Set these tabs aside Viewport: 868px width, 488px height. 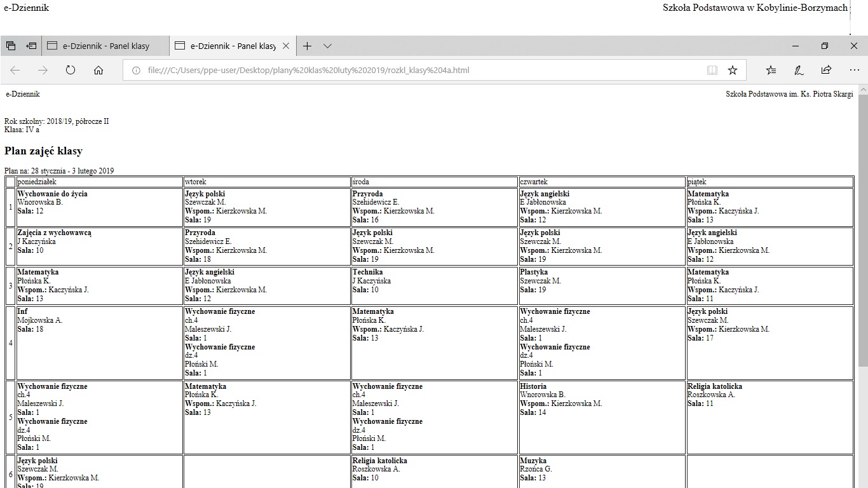(31, 46)
